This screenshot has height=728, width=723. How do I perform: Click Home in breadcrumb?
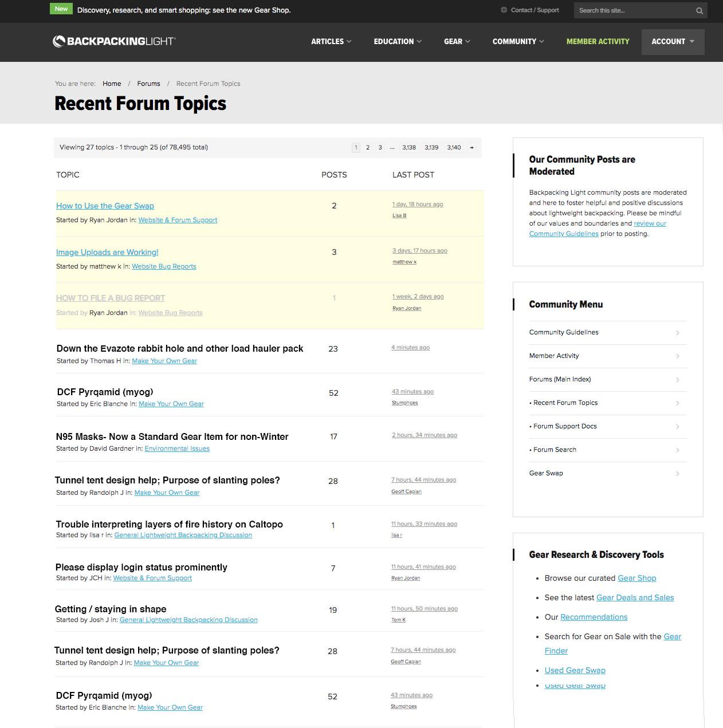112,84
